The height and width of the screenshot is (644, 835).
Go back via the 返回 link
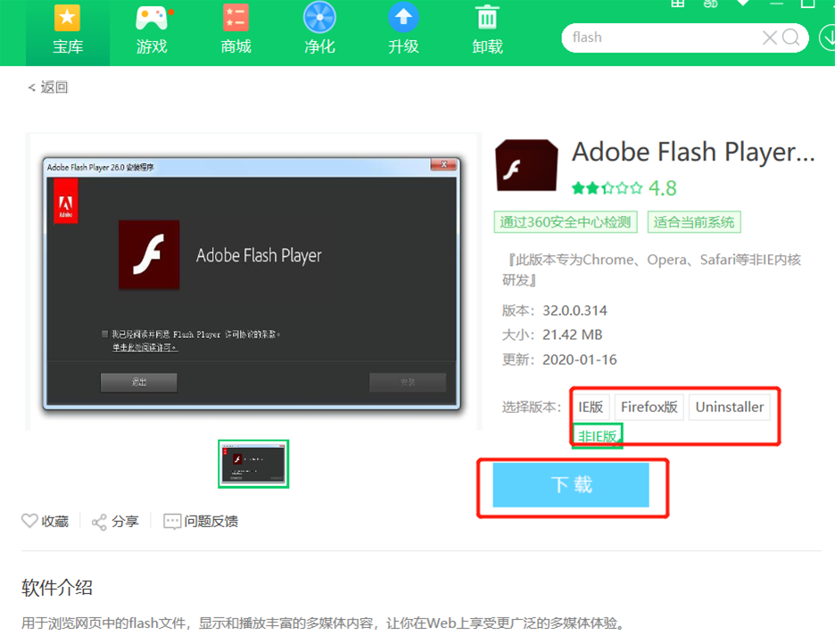pos(48,87)
